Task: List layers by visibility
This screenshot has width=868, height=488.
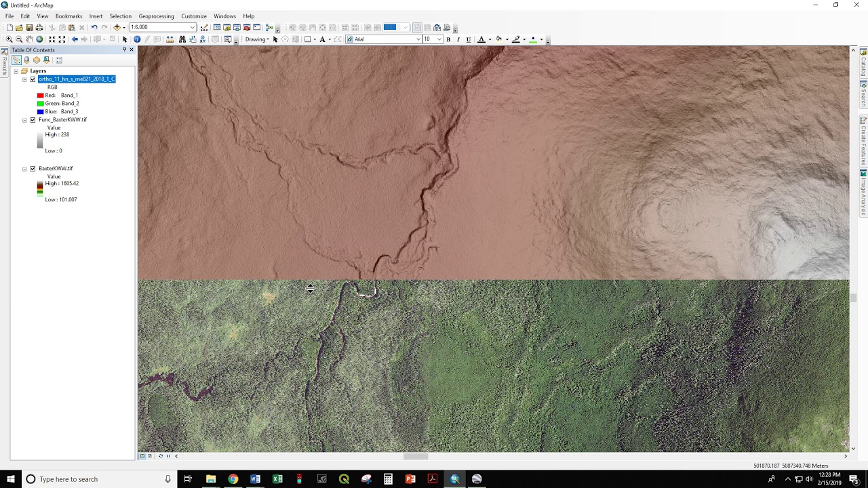Action: 36,60
